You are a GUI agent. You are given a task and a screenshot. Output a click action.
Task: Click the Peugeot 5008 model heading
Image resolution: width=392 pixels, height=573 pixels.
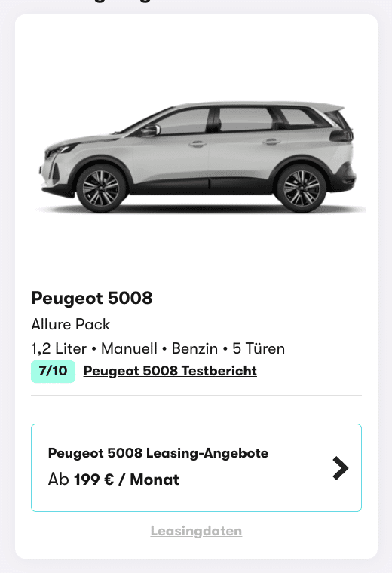pos(92,298)
